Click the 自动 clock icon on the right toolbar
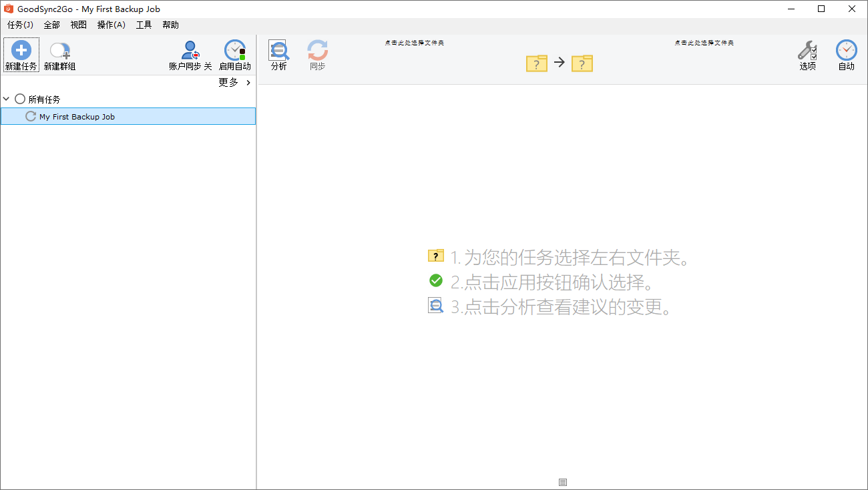Screen dimensions: 868x490 (x=846, y=50)
